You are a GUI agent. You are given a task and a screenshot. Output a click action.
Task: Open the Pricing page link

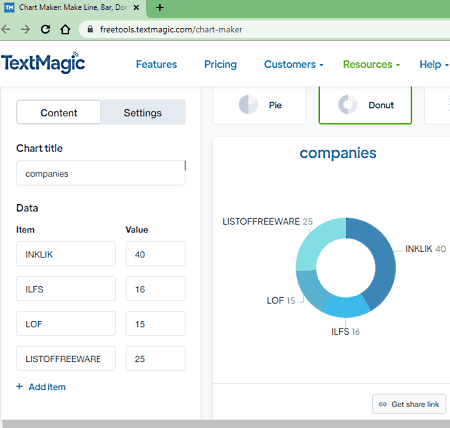(x=220, y=64)
